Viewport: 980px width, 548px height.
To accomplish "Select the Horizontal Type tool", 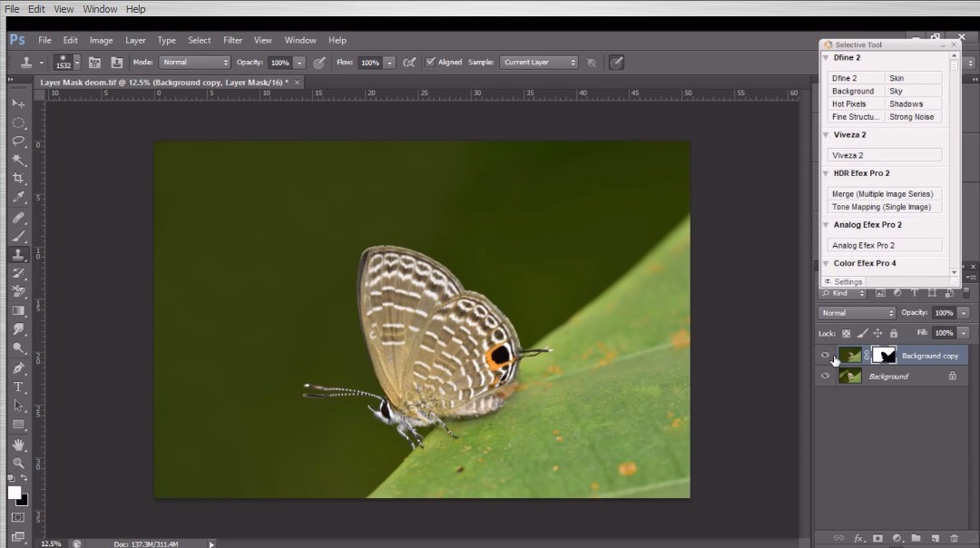I will [x=17, y=386].
